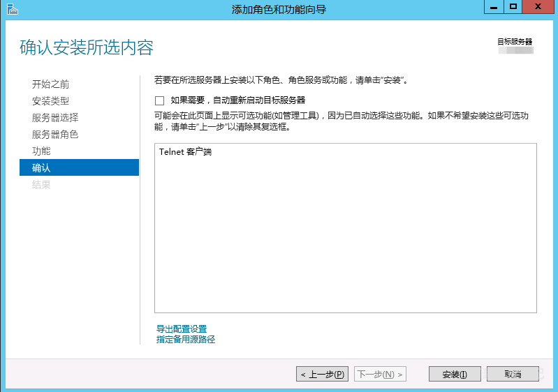Click the 导出配置设置 link
The image size is (558, 392).
(x=182, y=329)
